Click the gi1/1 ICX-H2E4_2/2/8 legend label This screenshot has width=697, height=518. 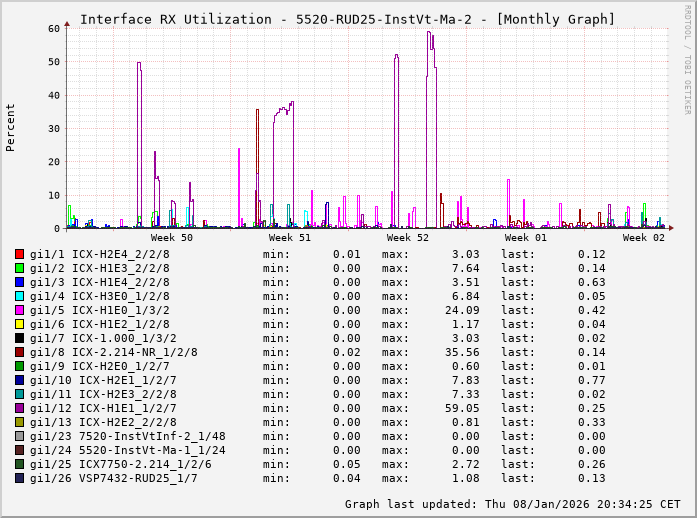(100, 254)
